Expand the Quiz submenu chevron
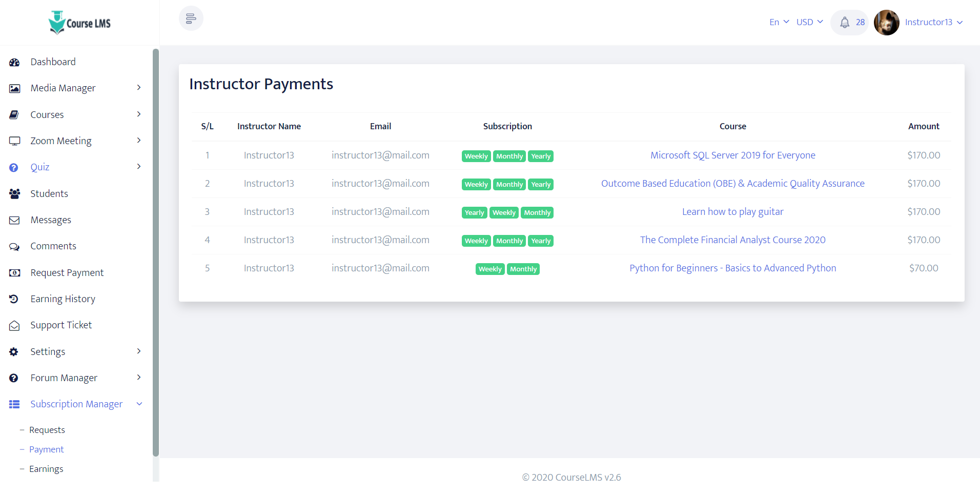The image size is (980, 494). pos(139,167)
